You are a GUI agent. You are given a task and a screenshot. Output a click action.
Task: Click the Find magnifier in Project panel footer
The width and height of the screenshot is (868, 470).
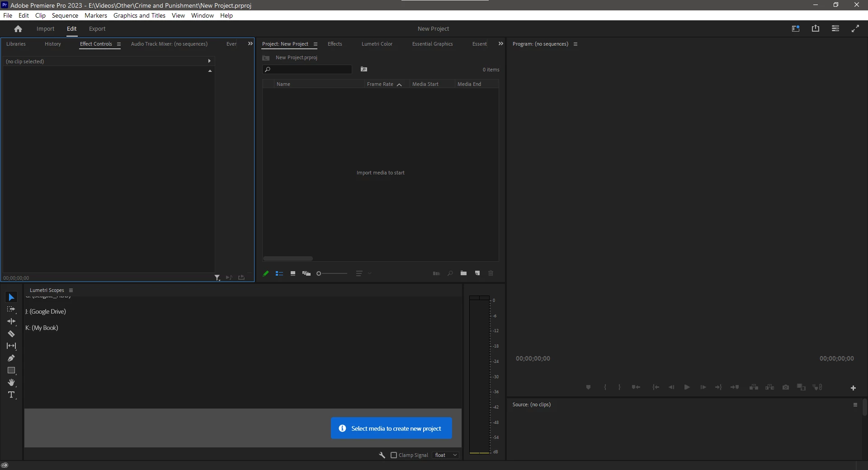(450, 273)
